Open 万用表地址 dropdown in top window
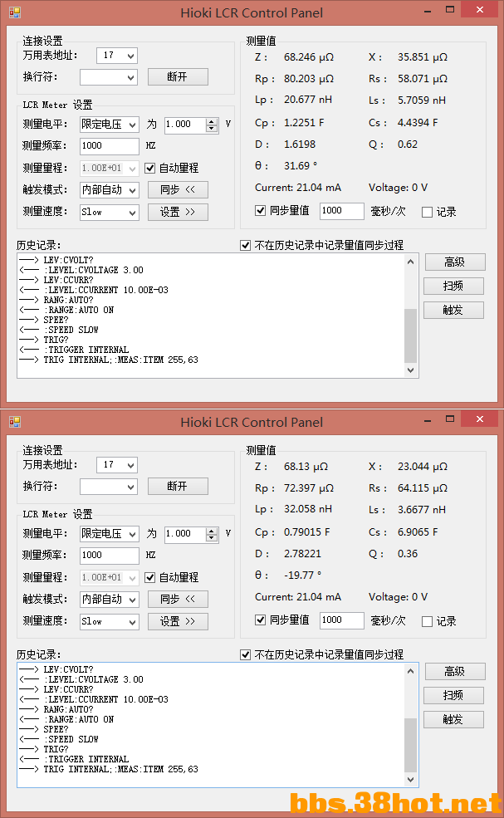This screenshot has height=818, width=504. (117, 56)
